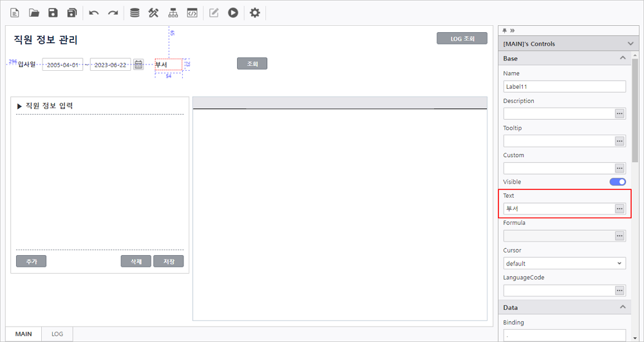
Task: Open the database icon in toolbar
Action: (134, 13)
